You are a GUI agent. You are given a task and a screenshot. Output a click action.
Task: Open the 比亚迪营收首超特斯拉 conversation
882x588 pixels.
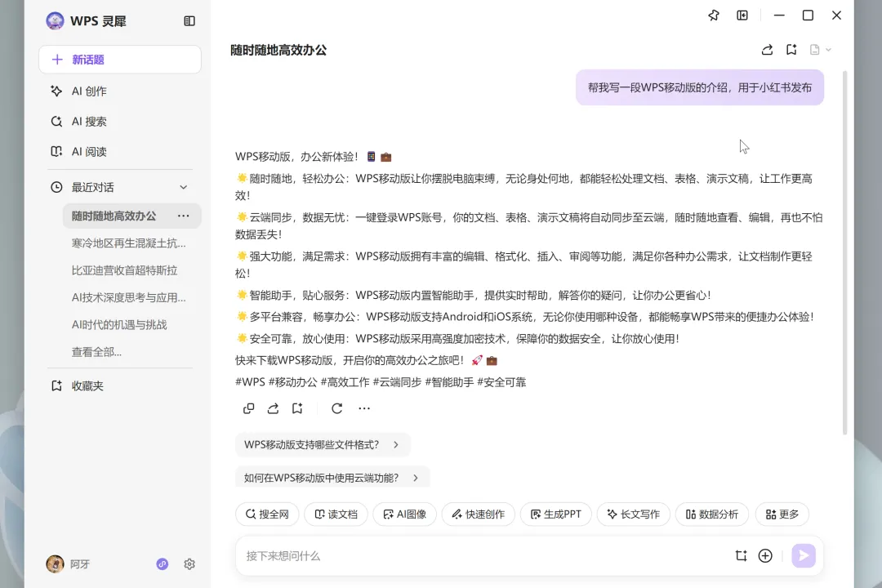tap(124, 270)
